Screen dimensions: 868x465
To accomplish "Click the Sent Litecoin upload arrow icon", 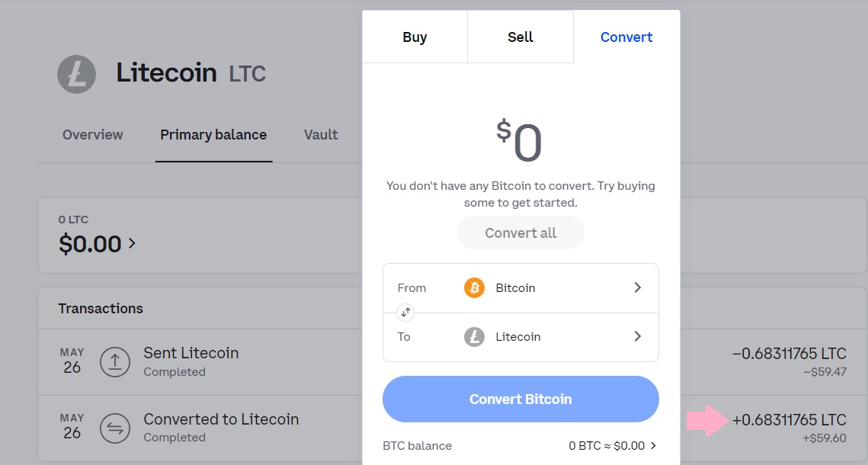I will pyautogui.click(x=115, y=362).
